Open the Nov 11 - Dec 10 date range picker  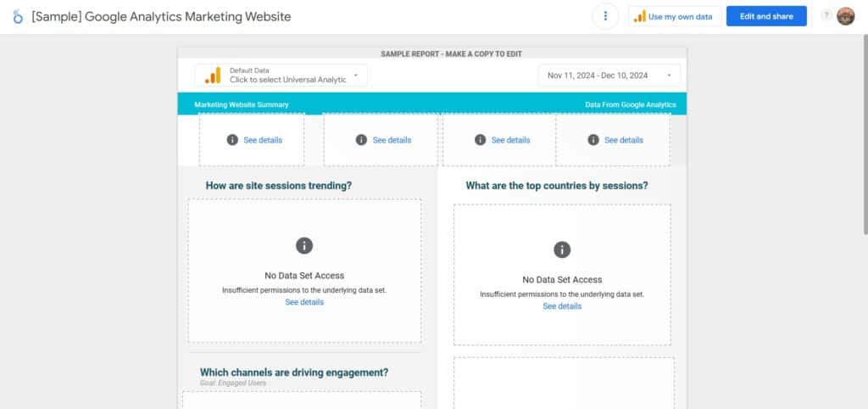[609, 76]
